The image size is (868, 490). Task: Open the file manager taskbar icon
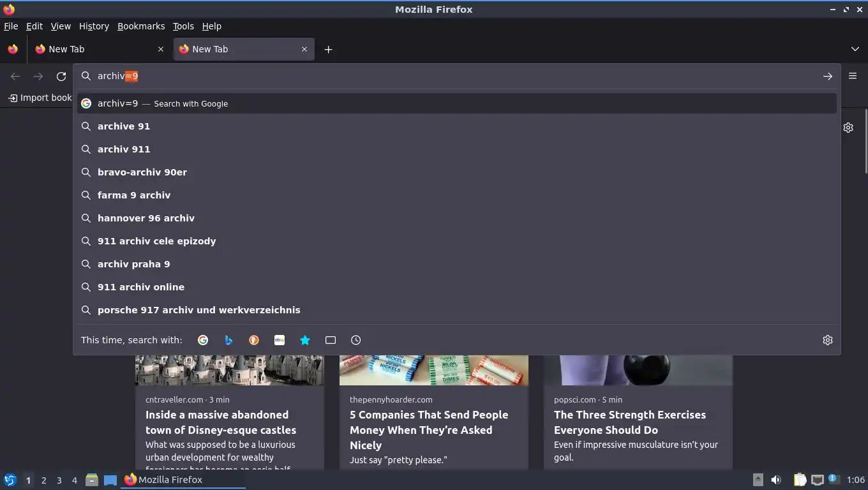point(92,480)
